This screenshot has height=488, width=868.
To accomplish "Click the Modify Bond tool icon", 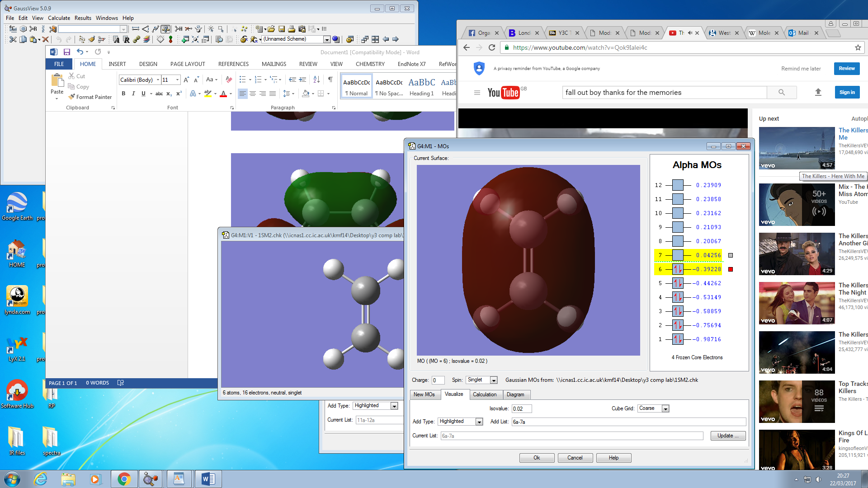I will pyautogui.click(x=135, y=29).
